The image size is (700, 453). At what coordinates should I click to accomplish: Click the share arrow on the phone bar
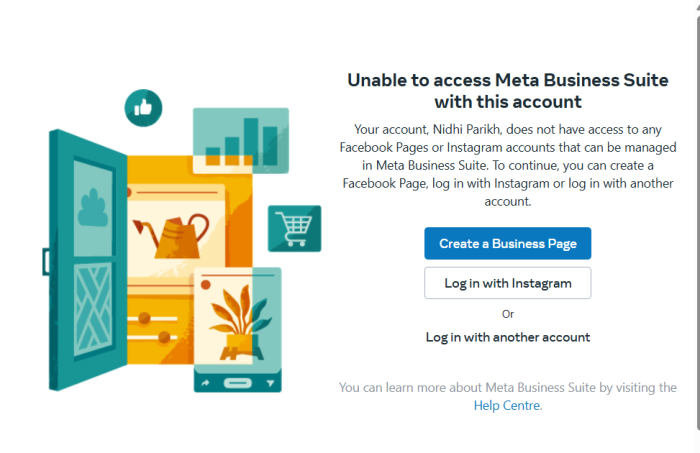pos(205,383)
